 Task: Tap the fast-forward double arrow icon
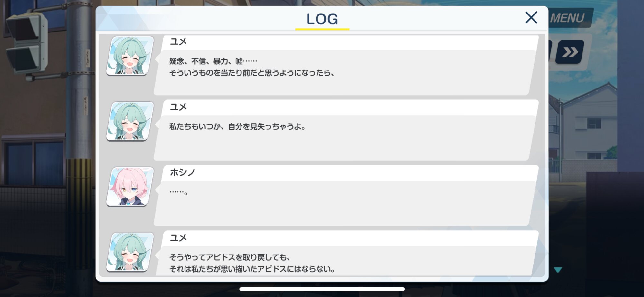coord(570,52)
